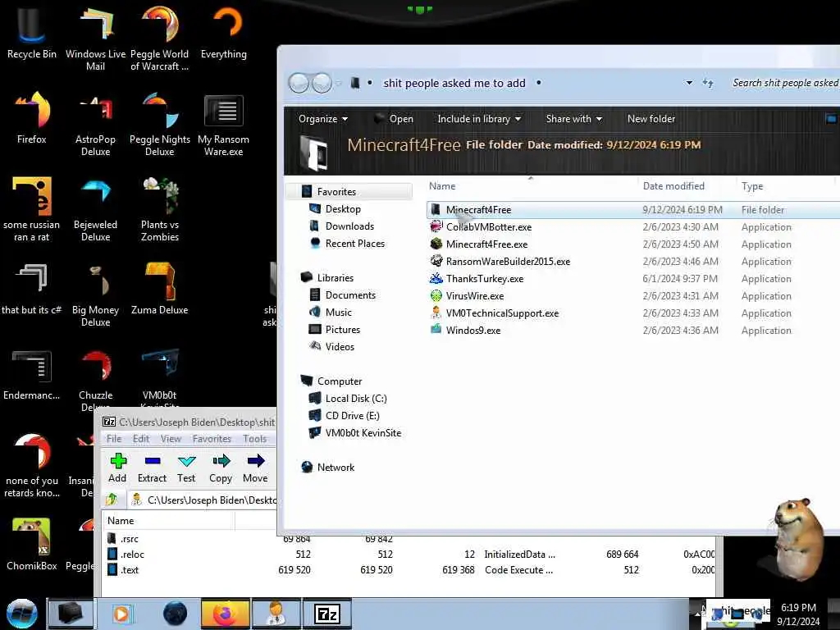
Task: Click the 7-Zip Add button
Action: coord(117,468)
